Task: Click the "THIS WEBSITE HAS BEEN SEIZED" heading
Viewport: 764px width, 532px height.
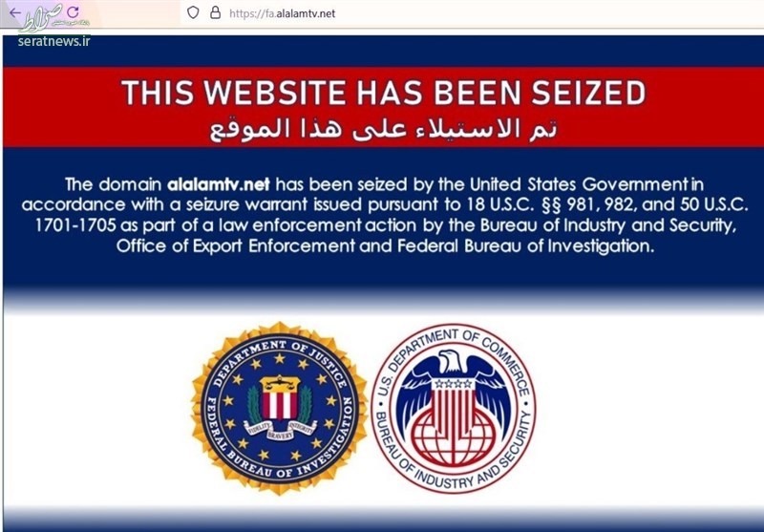Action: point(384,94)
